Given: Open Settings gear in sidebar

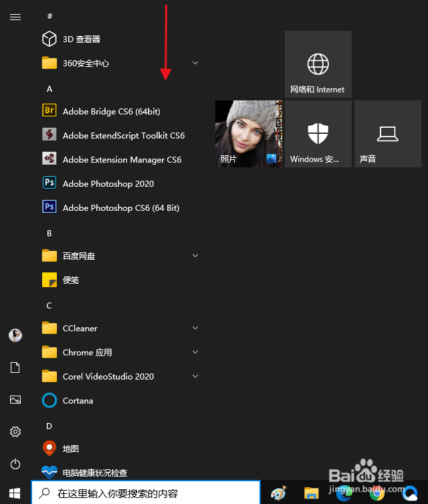Looking at the screenshot, I should 15,432.
